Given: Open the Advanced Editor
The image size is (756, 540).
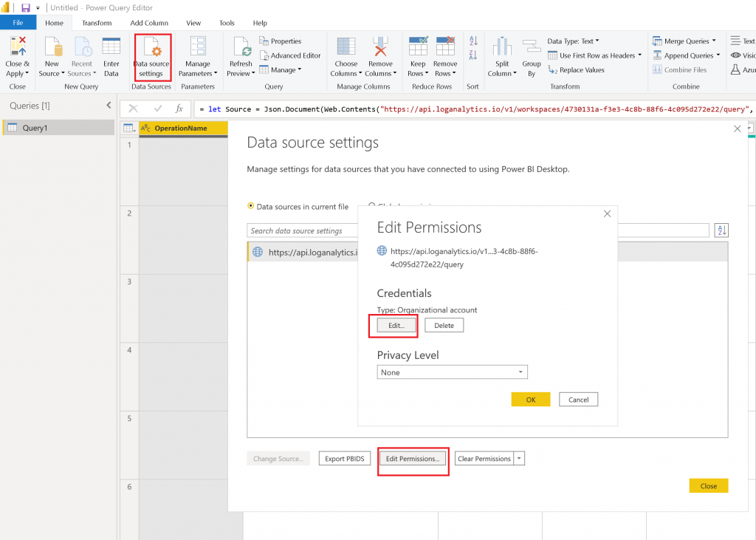Looking at the screenshot, I should coord(290,55).
